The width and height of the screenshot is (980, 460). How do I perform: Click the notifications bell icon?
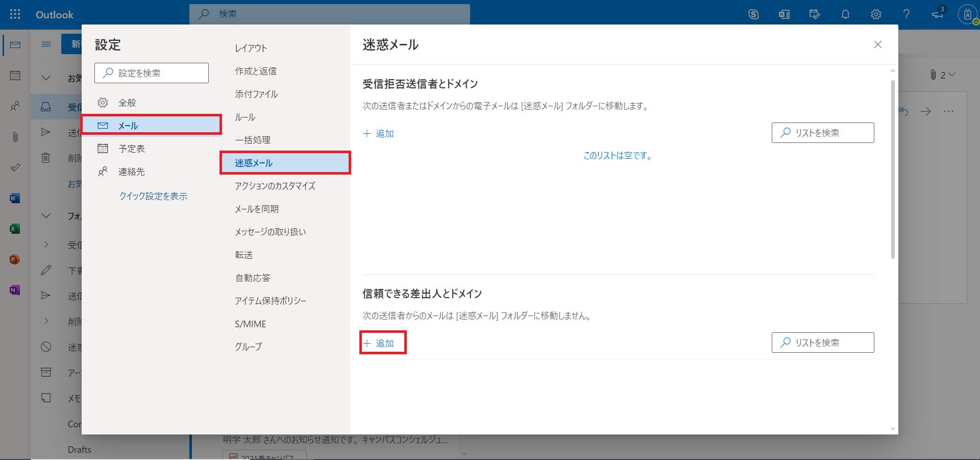[x=845, y=14]
